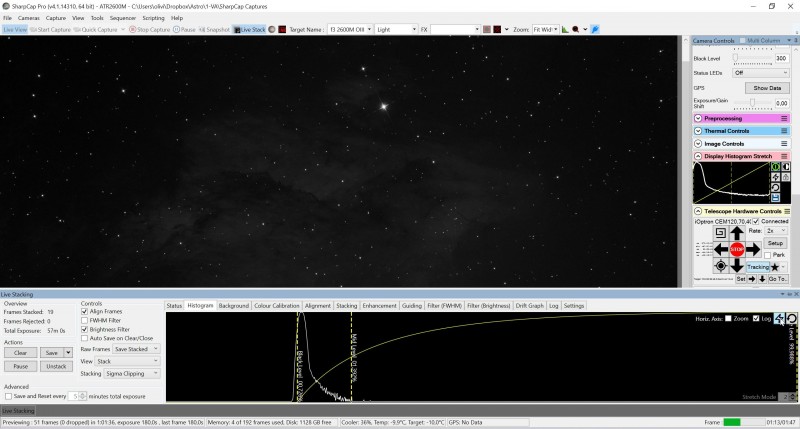
Task: Click the spiral search icon in the telescope controls
Action: (720, 233)
